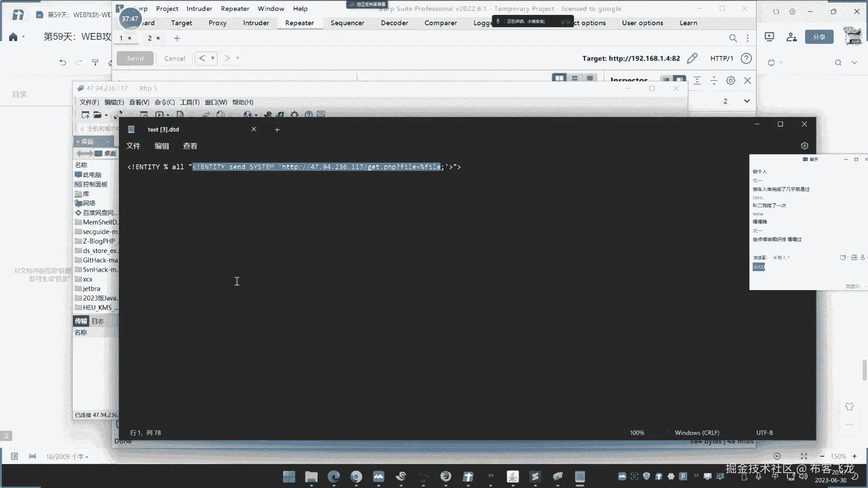Viewport: 868px width, 488px height.
Task: Switch to side-by-side split layout view
Action: (559, 78)
